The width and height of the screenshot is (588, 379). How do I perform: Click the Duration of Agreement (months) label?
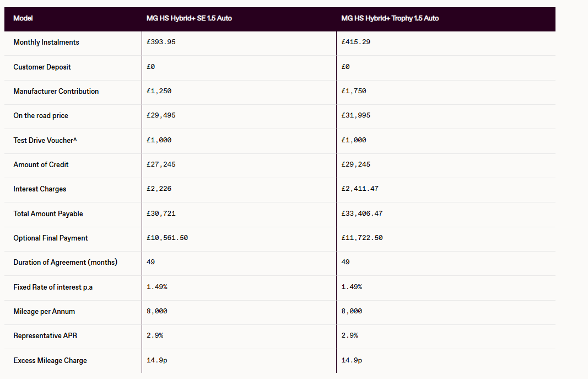pyautogui.click(x=65, y=262)
